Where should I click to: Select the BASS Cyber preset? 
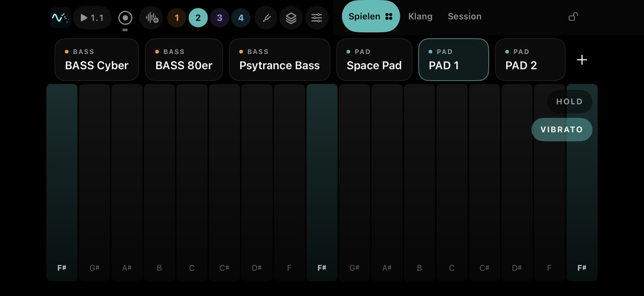pos(97,59)
